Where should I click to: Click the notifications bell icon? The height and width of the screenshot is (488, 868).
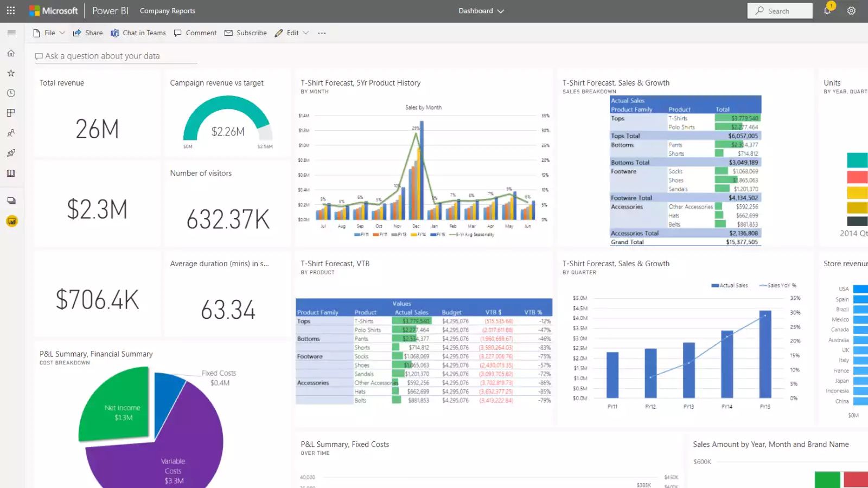pos(827,10)
